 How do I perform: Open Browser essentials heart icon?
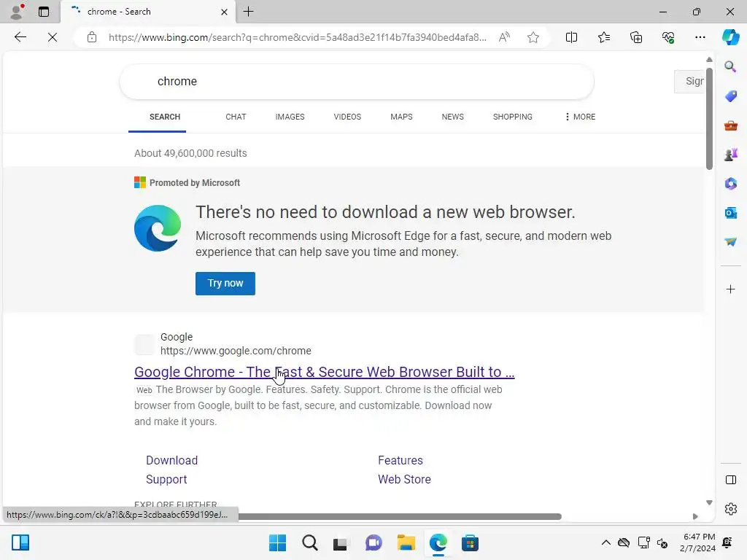point(668,37)
